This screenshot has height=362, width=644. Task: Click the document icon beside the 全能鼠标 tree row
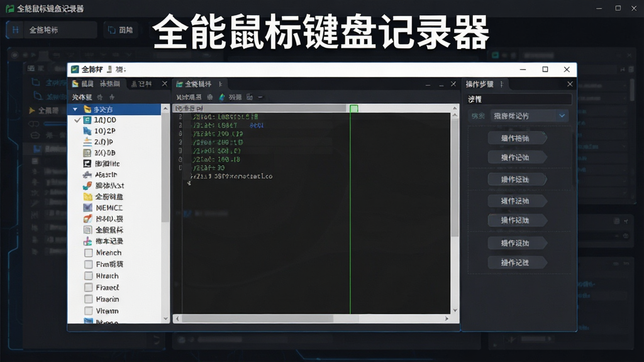[x=87, y=230]
